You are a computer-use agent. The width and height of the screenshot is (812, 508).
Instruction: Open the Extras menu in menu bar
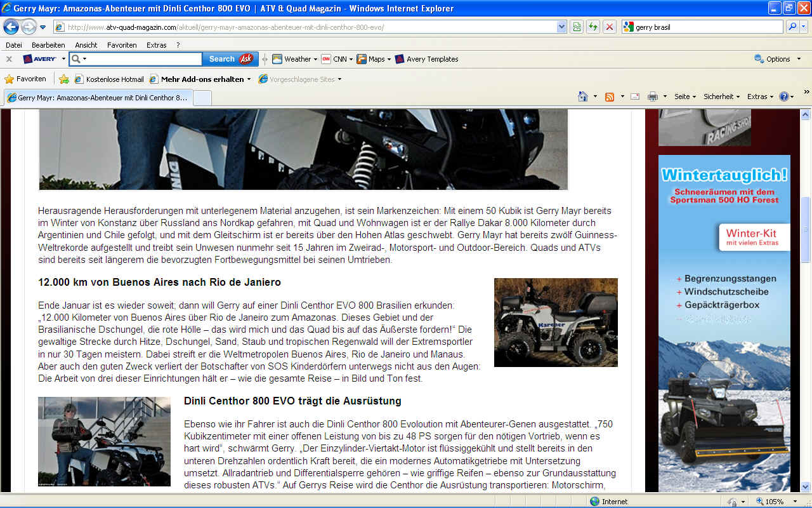point(157,45)
